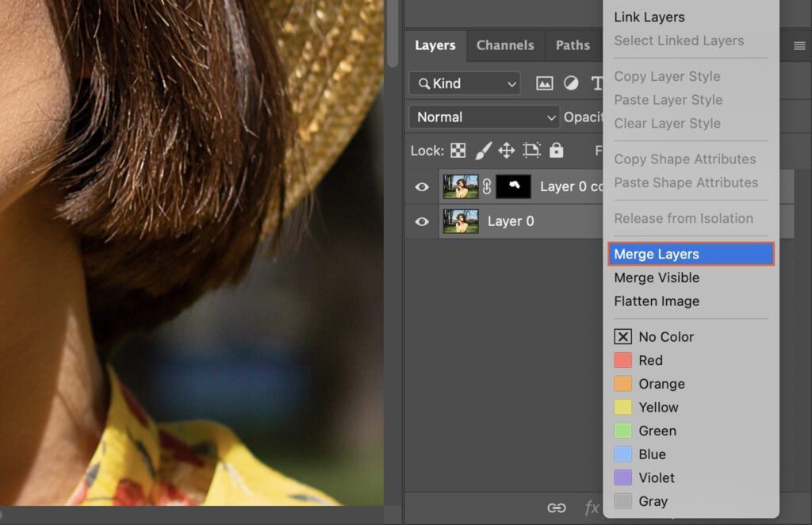812x525 pixels.
Task: Open the Normal blend mode dropdown
Action: click(x=484, y=117)
